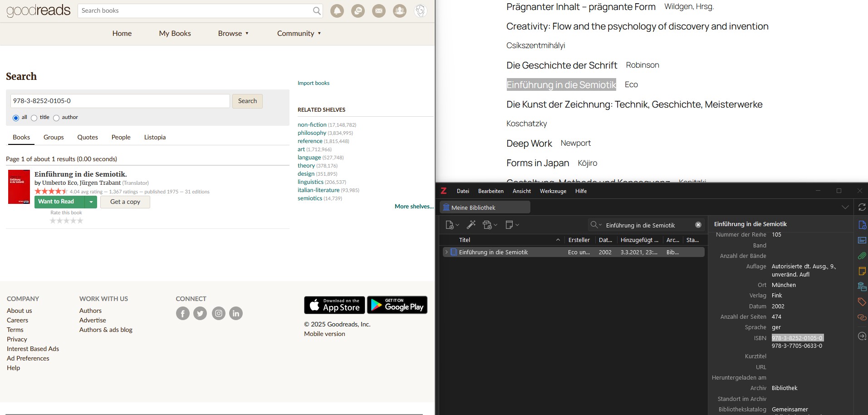Open the Goodreads profile avatar
This screenshot has width=868, height=415.
(421, 11)
